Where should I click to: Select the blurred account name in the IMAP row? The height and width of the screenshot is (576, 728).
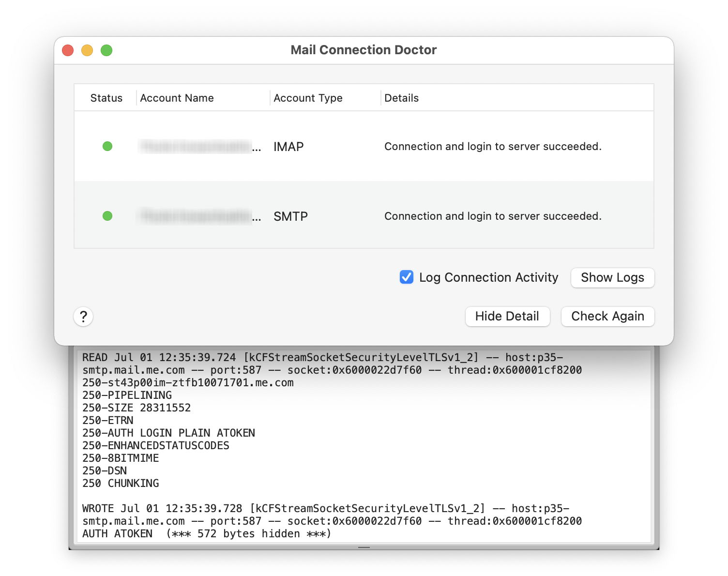pos(196,147)
